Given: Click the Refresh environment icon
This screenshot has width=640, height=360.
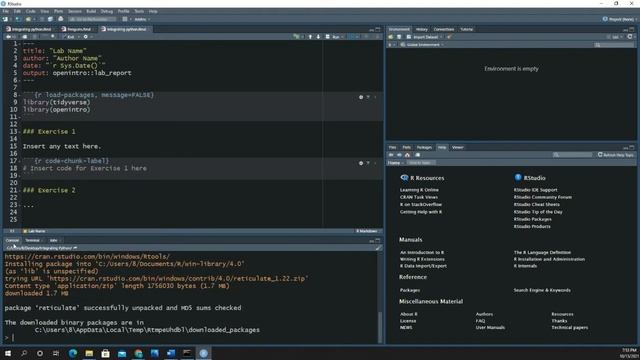Looking at the screenshot, I should point(630,37).
